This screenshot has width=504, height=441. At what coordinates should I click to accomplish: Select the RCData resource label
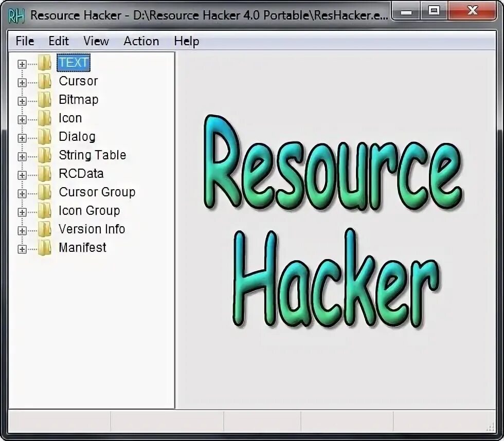point(81,174)
